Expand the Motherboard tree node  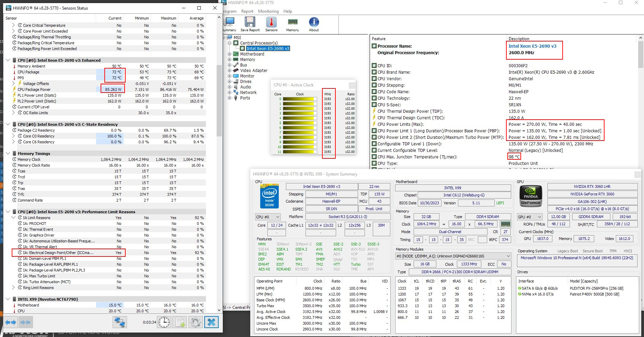[x=230, y=54]
